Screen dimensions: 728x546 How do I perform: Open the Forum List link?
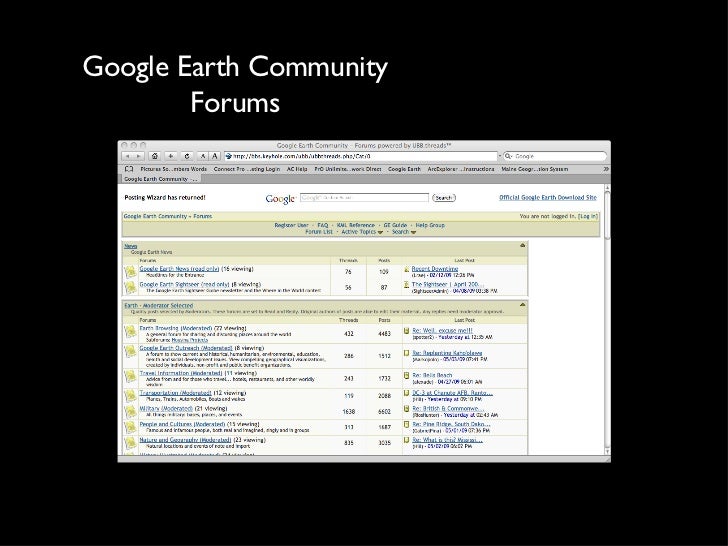(x=319, y=232)
